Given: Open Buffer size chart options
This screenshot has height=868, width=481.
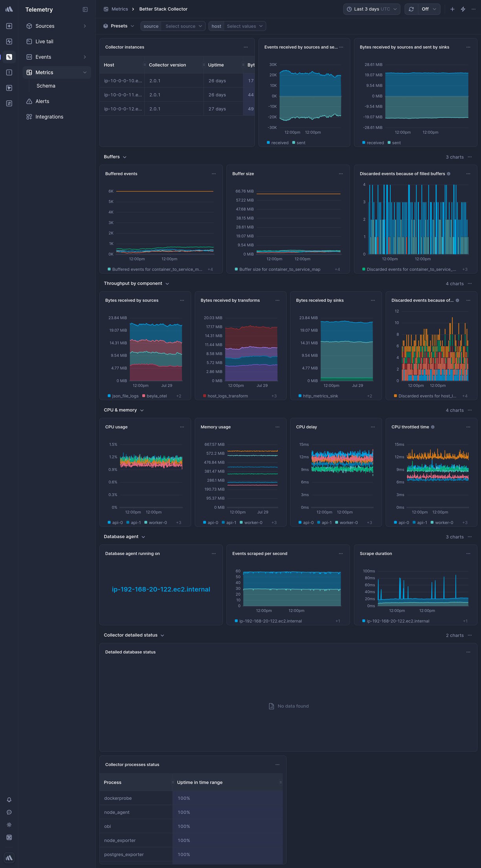Looking at the screenshot, I should (341, 174).
